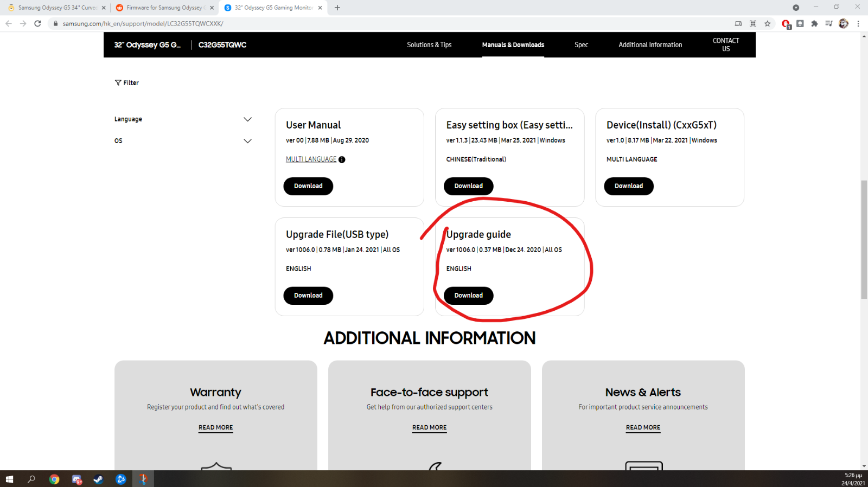Go to the Spec section
Image resolution: width=868 pixels, height=487 pixels.
[581, 45]
